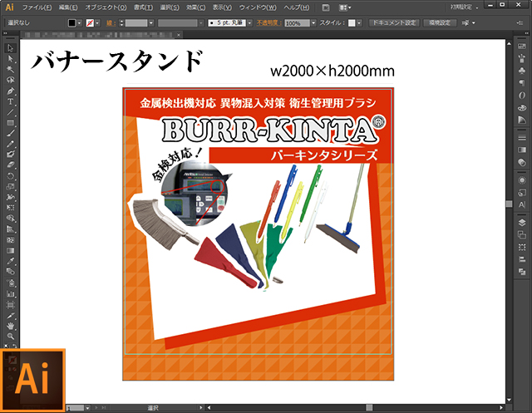Screen dimensions: 532x413
Task: Open the Stroke panel icon
Action: [x=521, y=139]
